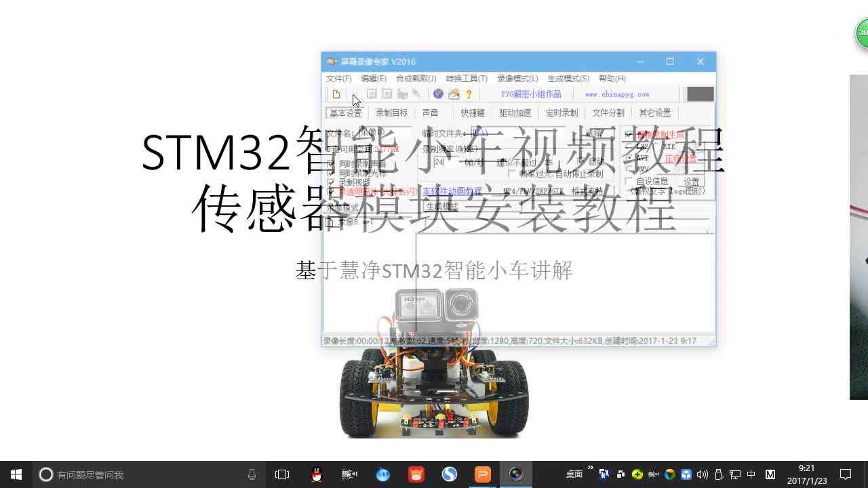Open the Sogou S icon on taskbar
The height and width of the screenshot is (488, 868).
click(450, 474)
